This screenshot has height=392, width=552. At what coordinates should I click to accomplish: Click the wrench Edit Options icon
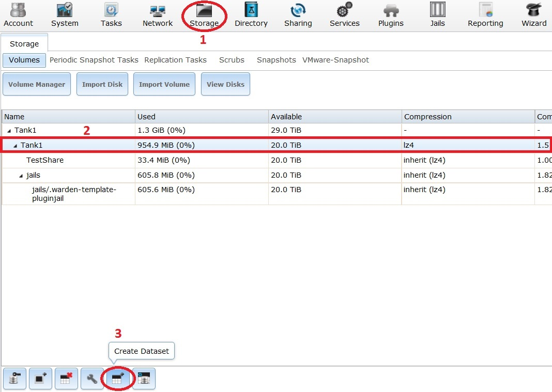tap(92, 379)
